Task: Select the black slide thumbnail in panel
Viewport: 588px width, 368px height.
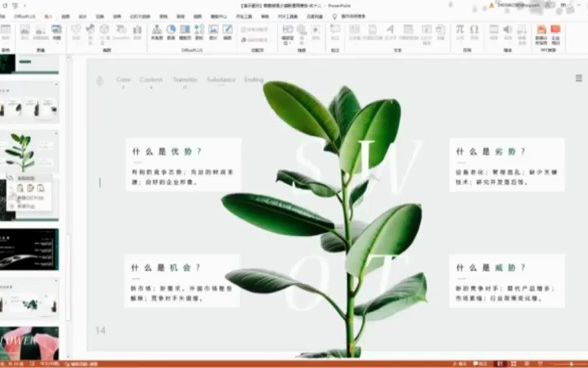Action: point(29,249)
